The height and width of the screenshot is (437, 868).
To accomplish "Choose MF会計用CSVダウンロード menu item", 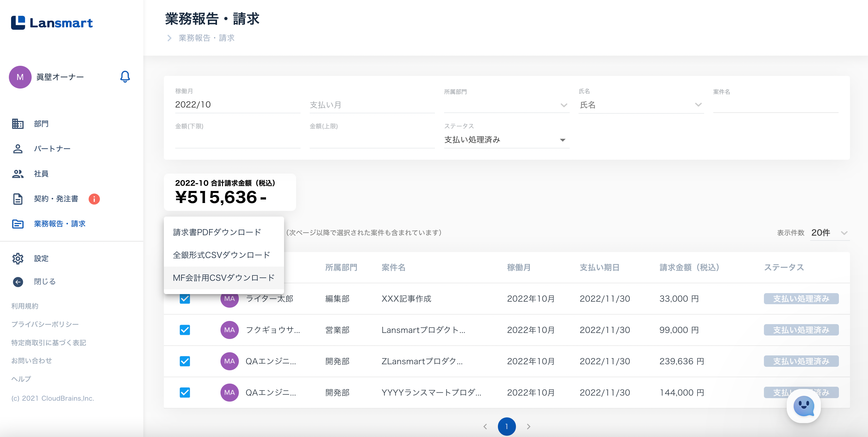I will click(x=223, y=278).
